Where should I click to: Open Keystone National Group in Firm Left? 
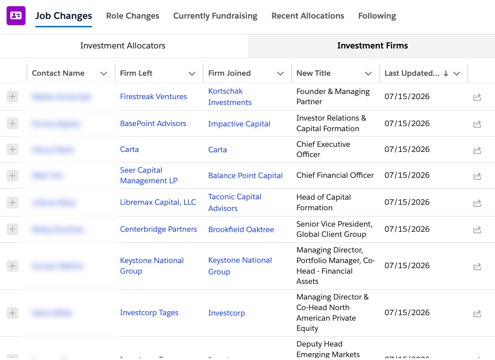click(x=152, y=266)
